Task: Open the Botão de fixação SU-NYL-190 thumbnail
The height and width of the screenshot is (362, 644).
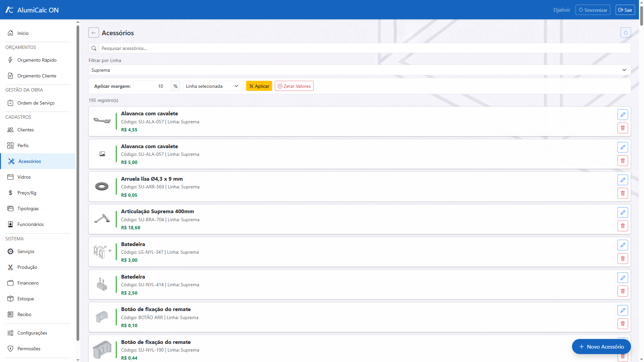Action: click(102, 350)
